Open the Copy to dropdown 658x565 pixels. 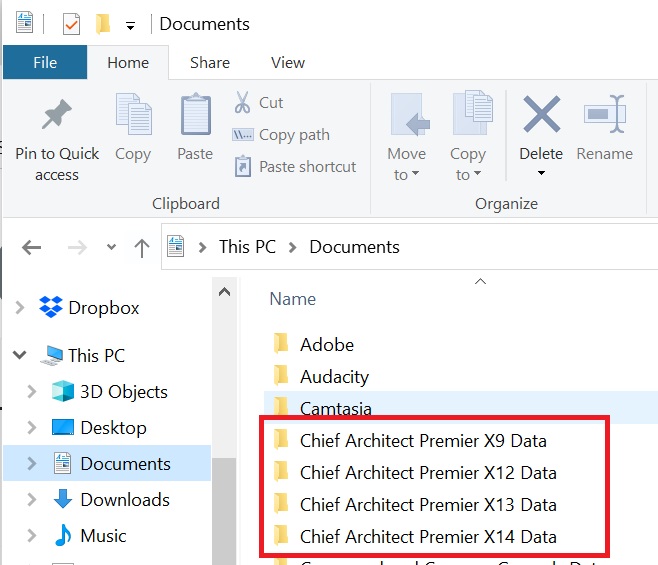467,163
